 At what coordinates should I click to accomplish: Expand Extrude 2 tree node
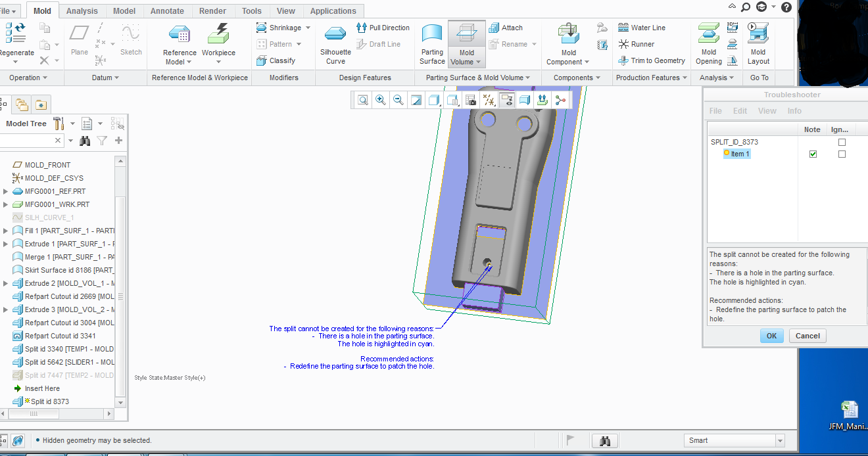pyautogui.click(x=5, y=283)
